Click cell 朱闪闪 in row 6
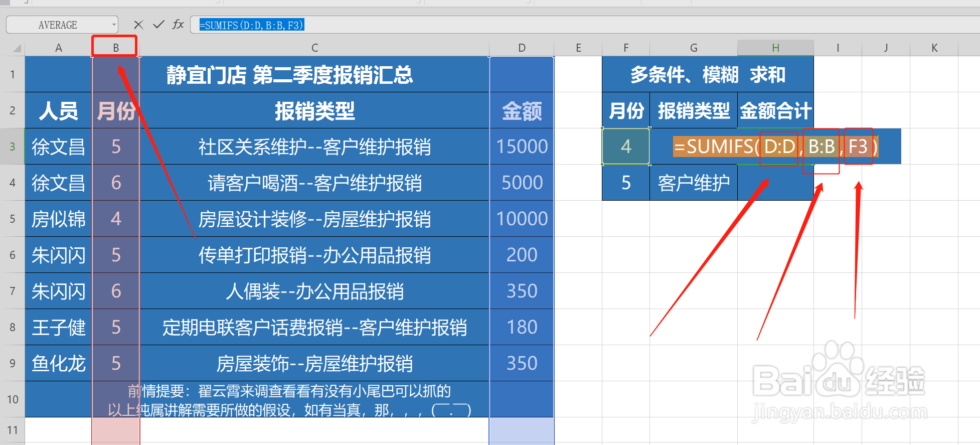The image size is (980, 445). 59,255
